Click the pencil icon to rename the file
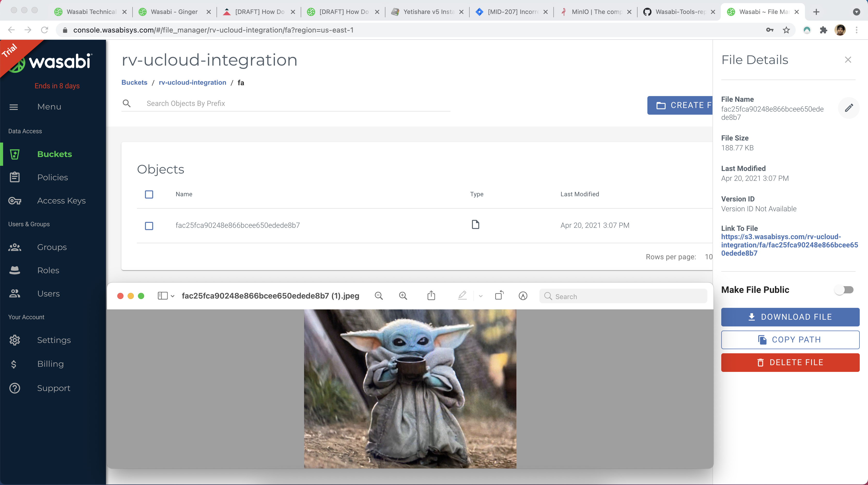Viewport: 868px width, 485px height. pos(849,108)
